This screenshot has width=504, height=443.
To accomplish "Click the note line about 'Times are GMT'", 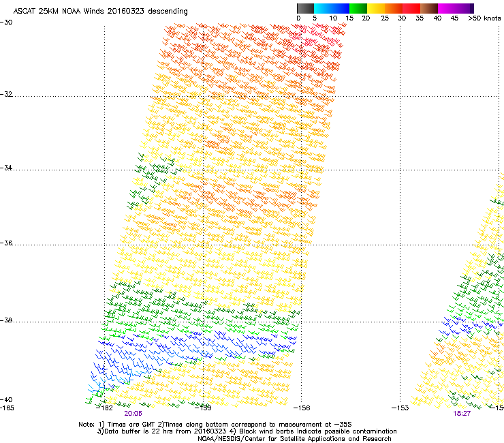I will pyautogui.click(x=215, y=425).
